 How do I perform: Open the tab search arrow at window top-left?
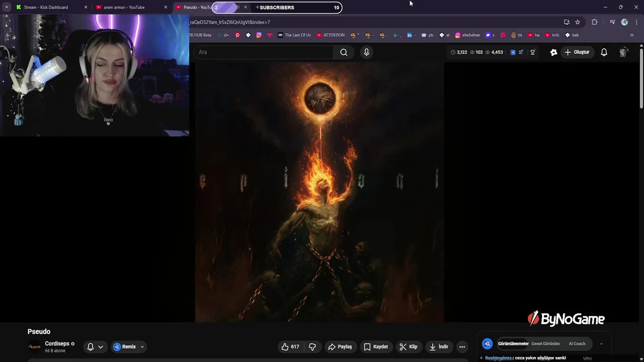tap(7, 7)
